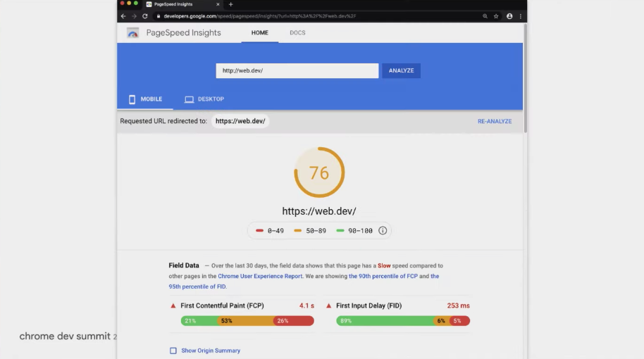
Task: Click the page vertical scrollbar thumb
Action: (525, 78)
